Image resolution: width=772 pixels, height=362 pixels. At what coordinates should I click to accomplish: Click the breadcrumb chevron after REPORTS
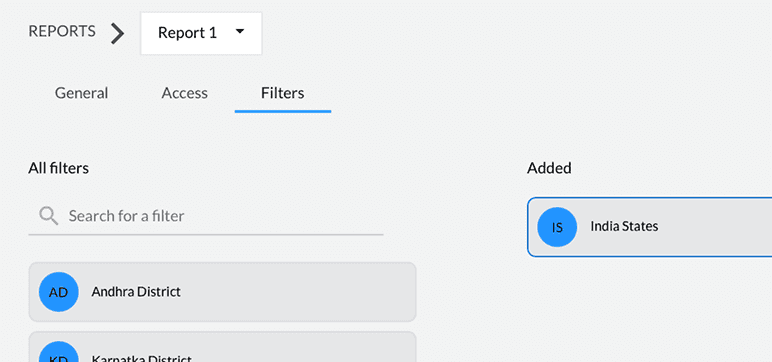tap(117, 33)
